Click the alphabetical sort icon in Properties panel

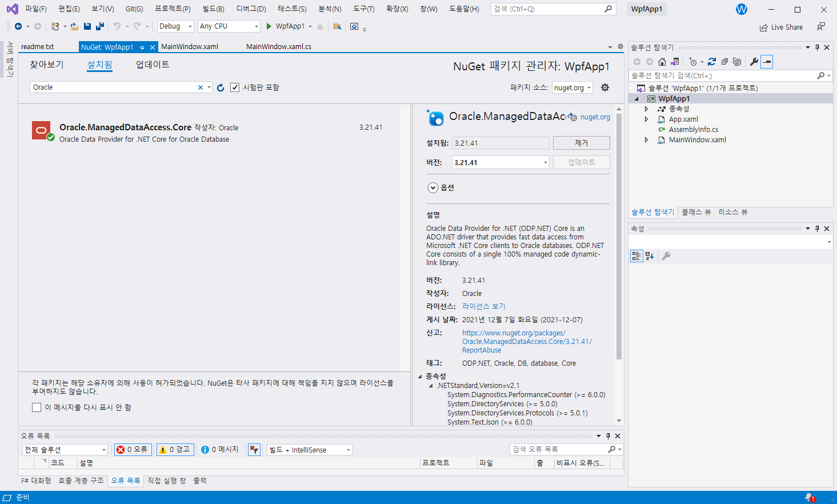[650, 256]
